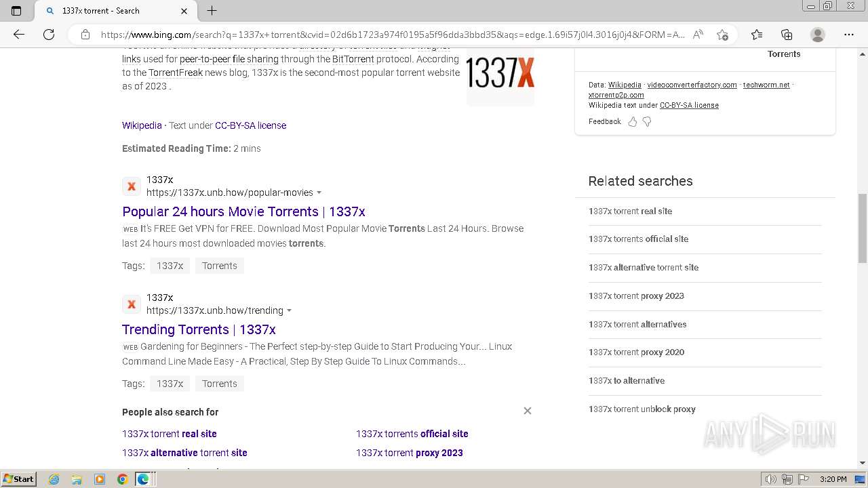The width and height of the screenshot is (868, 488).
Task: Launch Internet Explorer from taskbar
Action: tap(54, 479)
